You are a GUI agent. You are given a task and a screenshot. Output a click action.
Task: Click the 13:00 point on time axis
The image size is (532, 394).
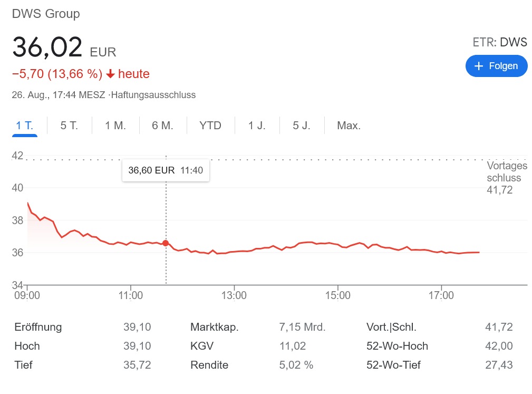click(234, 295)
